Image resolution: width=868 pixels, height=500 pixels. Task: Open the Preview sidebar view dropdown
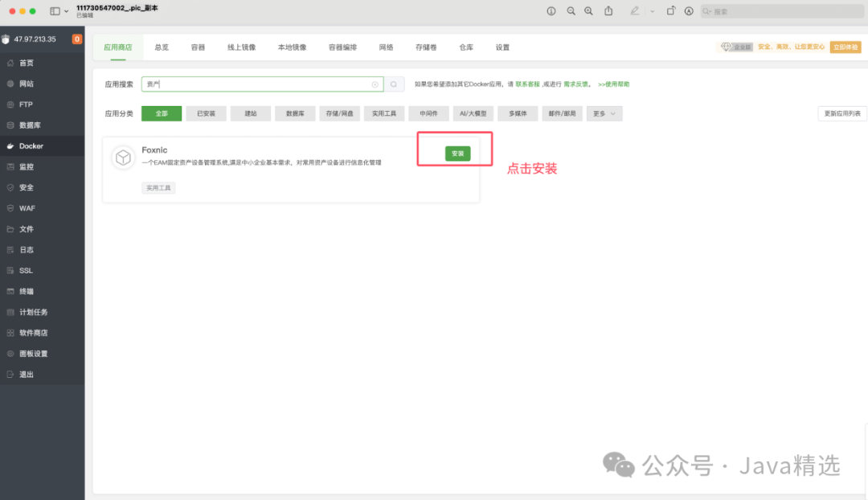59,11
